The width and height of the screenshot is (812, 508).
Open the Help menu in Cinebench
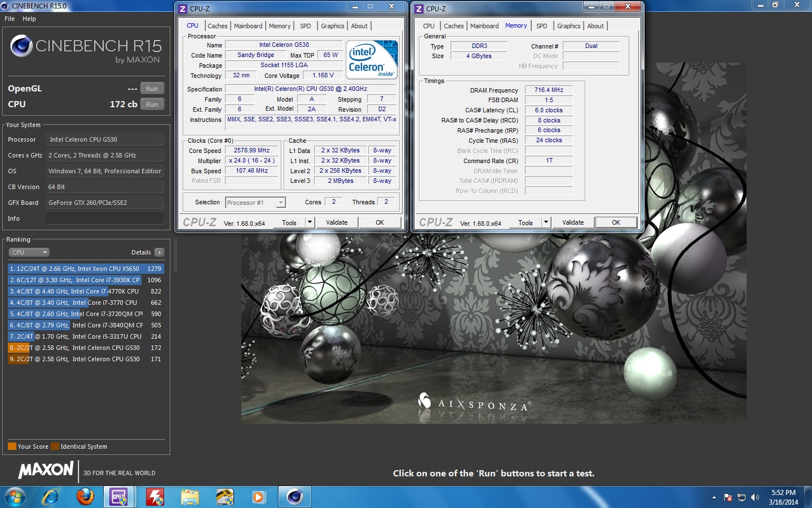click(x=29, y=19)
